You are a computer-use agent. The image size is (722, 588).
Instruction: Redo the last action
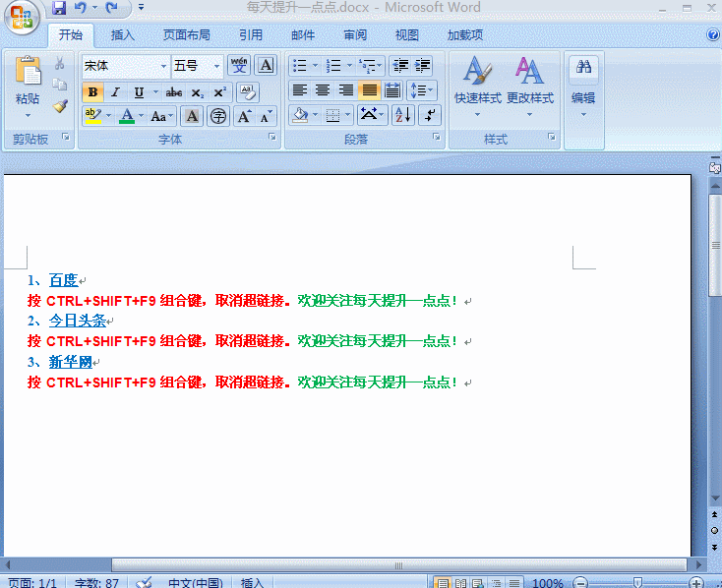(111, 7)
